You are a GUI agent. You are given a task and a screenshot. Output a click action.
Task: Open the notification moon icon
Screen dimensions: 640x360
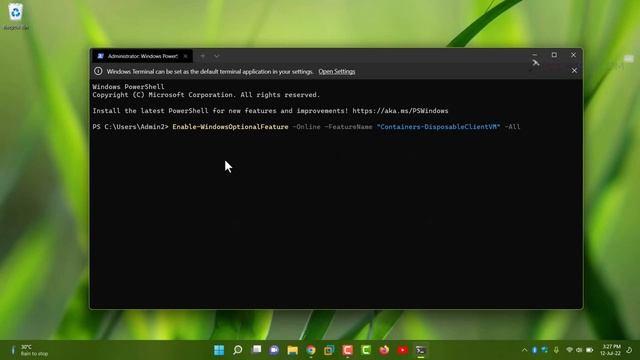629,350
